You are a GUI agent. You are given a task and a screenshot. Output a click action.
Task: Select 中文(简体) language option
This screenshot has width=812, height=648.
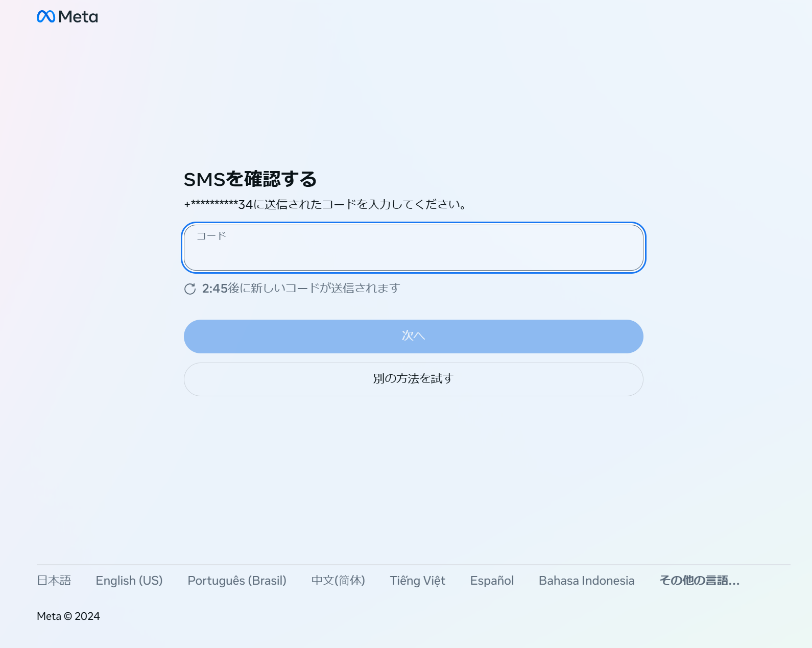click(x=338, y=581)
